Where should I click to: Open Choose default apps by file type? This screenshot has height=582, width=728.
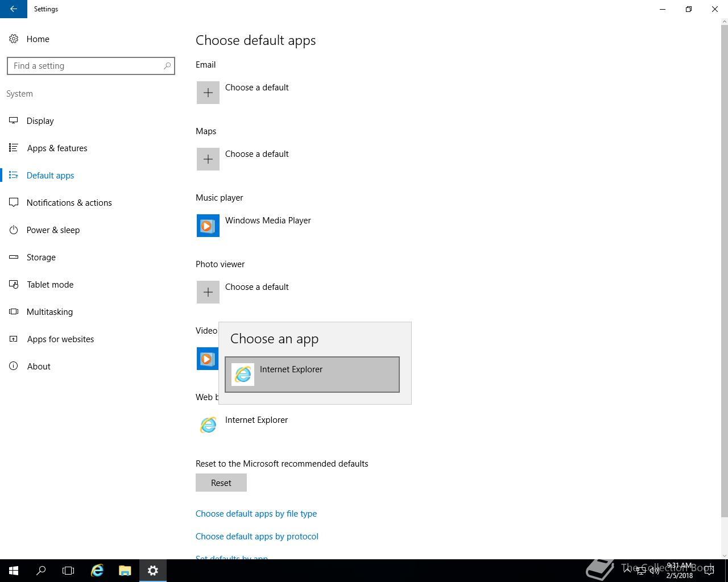[x=256, y=514]
